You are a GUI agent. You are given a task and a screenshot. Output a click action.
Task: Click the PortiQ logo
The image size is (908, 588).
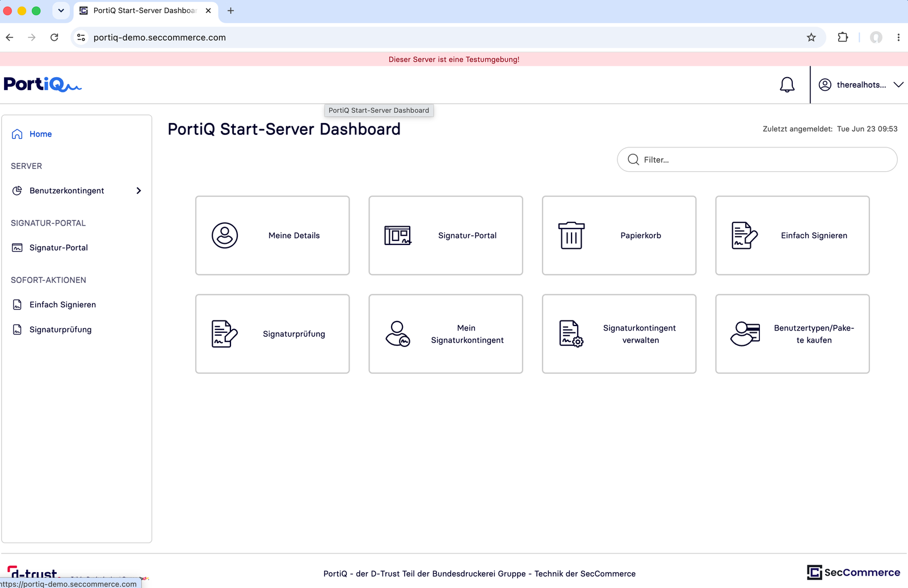(x=43, y=84)
